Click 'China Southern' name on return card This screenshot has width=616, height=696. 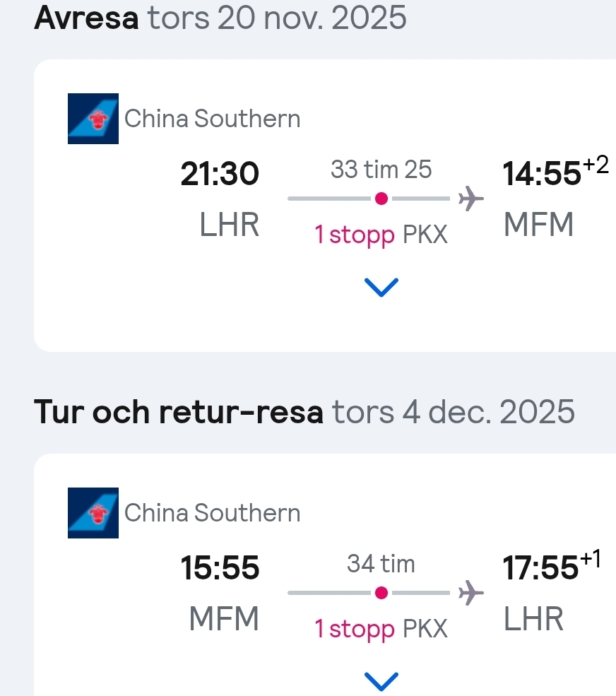pos(212,513)
